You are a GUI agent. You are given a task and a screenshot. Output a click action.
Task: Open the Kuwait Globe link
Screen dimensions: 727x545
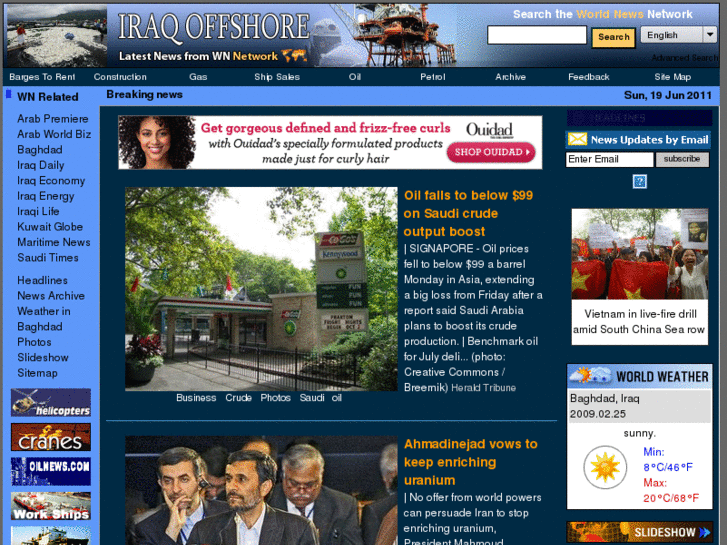pyautogui.click(x=50, y=227)
